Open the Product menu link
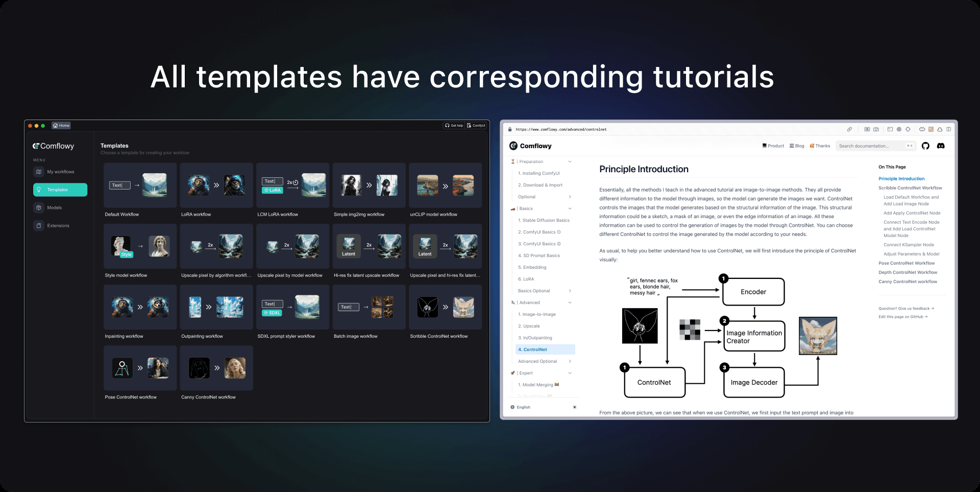The image size is (980, 492). pyautogui.click(x=773, y=146)
